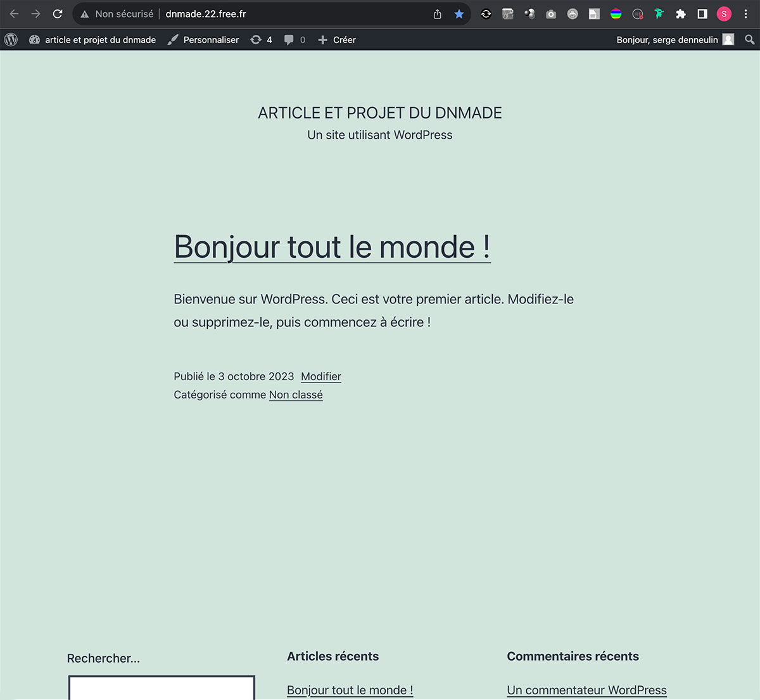Screen dimensions: 760x700
Task: Click the admin bar search magnifier
Action: coord(749,39)
